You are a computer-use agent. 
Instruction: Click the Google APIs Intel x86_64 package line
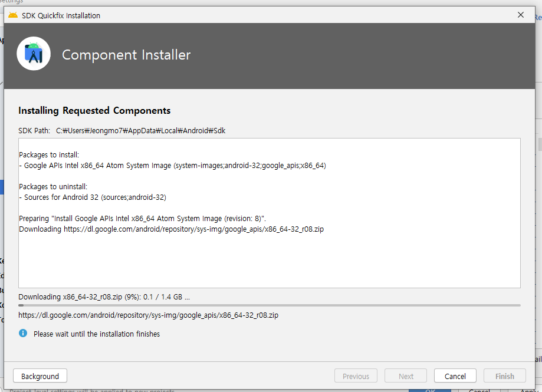(x=172, y=166)
